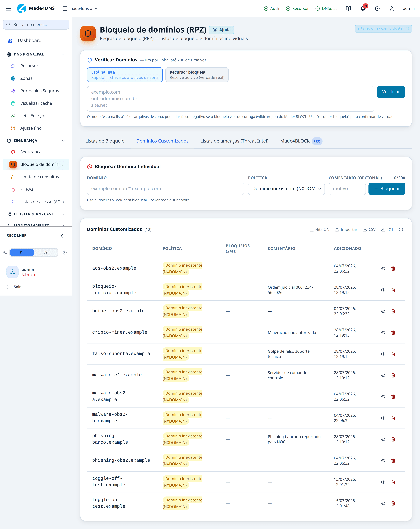The height and width of the screenshot is (529, 420).
Task: Open Limite de consultas sidebar item
Action: click(x=36, y=177)
